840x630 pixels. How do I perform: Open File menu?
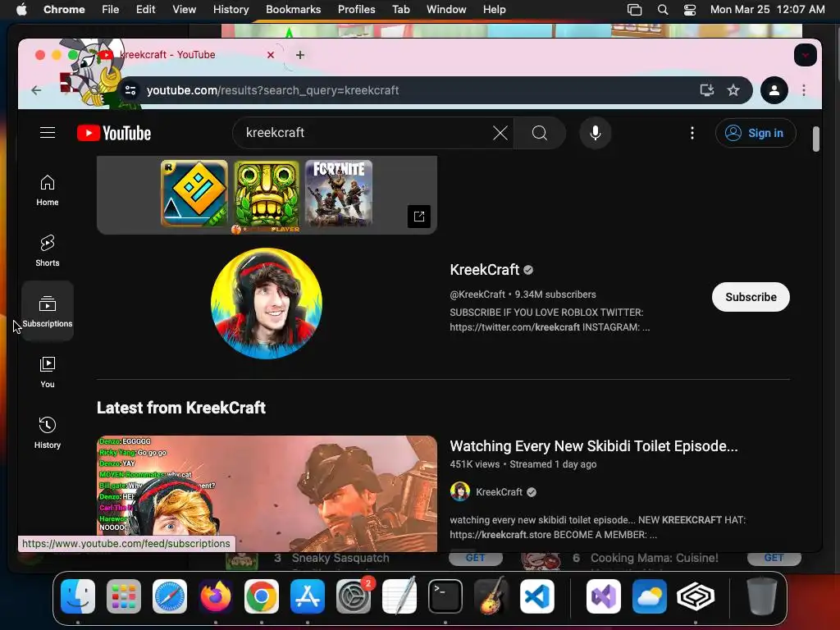tap(111, 10)
